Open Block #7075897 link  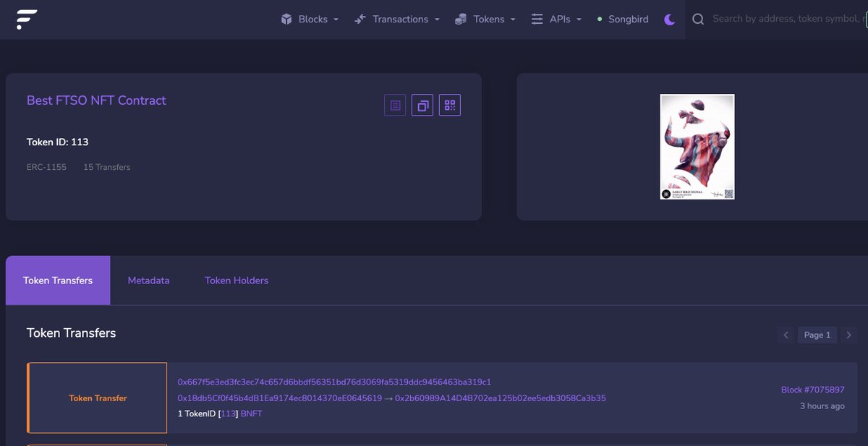click(813, 390)
